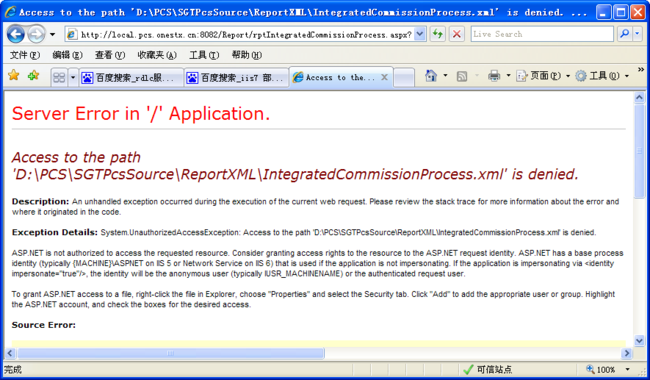Open Favorites Center star icon
650x380 pixels.
pos(14,76)
